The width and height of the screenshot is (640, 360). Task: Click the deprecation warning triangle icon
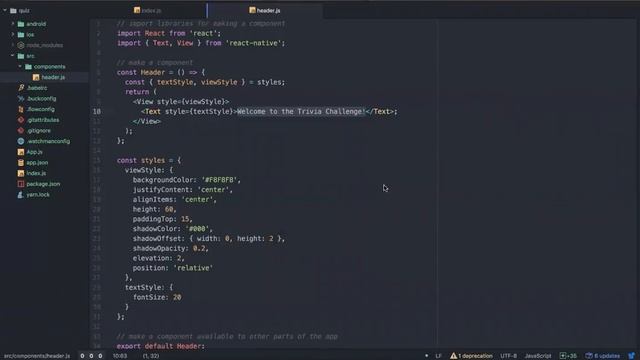pyautogui.click(x=453, y=356)
